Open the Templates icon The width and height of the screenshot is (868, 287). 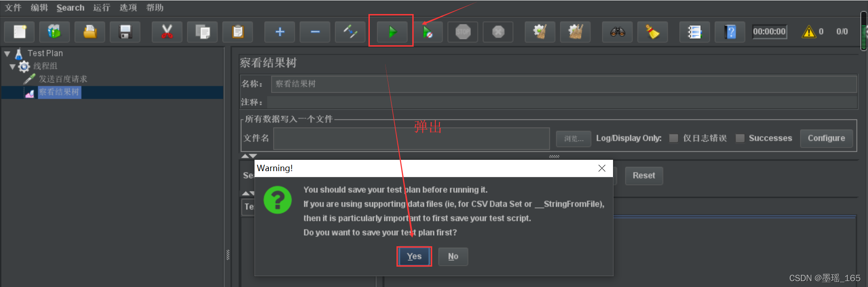[54, 32]
